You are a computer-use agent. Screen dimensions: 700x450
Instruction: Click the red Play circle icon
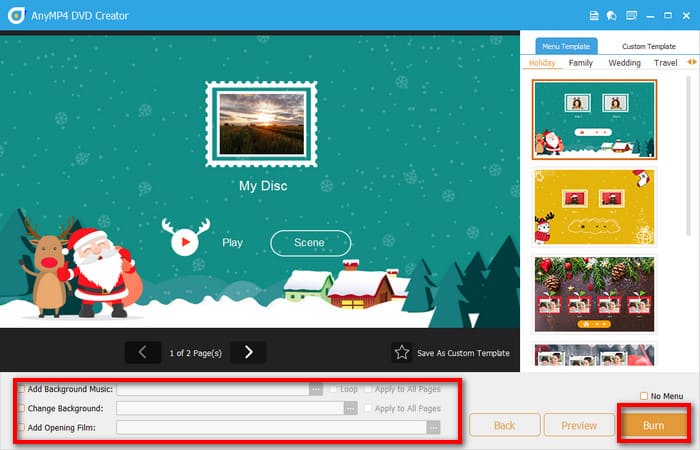pyautogui.click(x=185, y=242)
